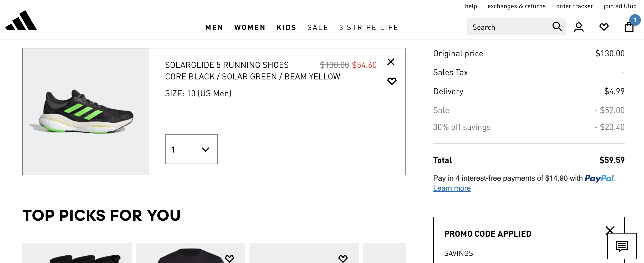Screen dimensions: 644x263
Task: Click the Learn more link about PayPal payments
Action: pos(452,188)
